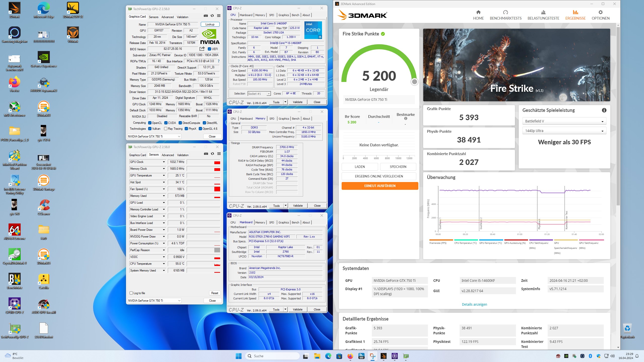Click the Reset button in GPU-Z Sensors
This screenshot has width=644, height=362.
(x=215, y=293)
